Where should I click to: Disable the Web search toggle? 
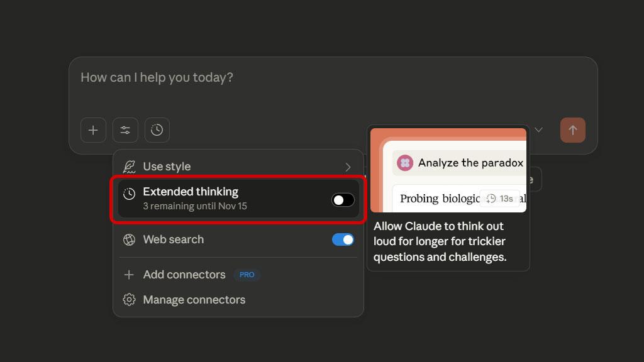click(x=343, y=239)
